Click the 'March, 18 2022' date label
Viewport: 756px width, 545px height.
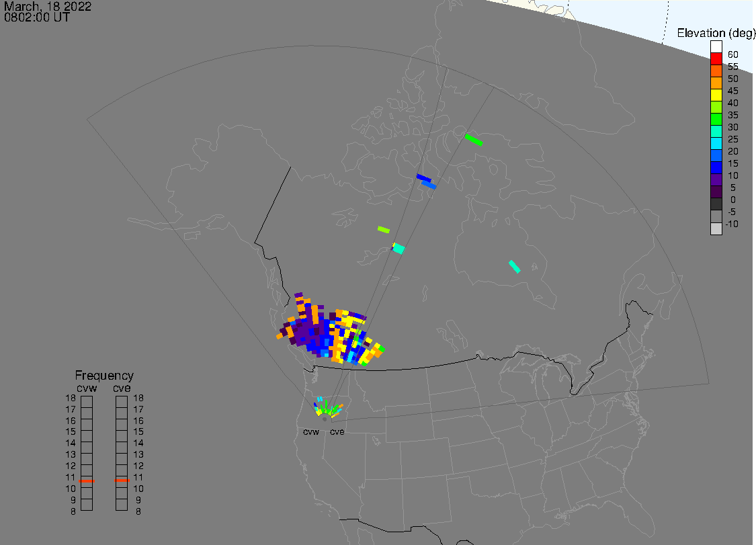pyautogui.click(x=48, y=7)
